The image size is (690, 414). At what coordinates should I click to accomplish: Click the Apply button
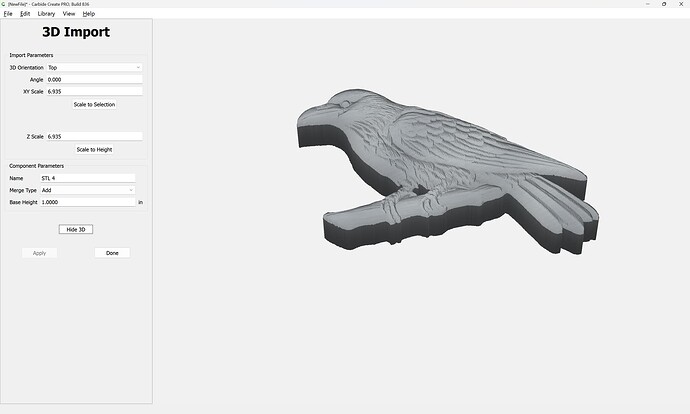click(x=39, y=253)
